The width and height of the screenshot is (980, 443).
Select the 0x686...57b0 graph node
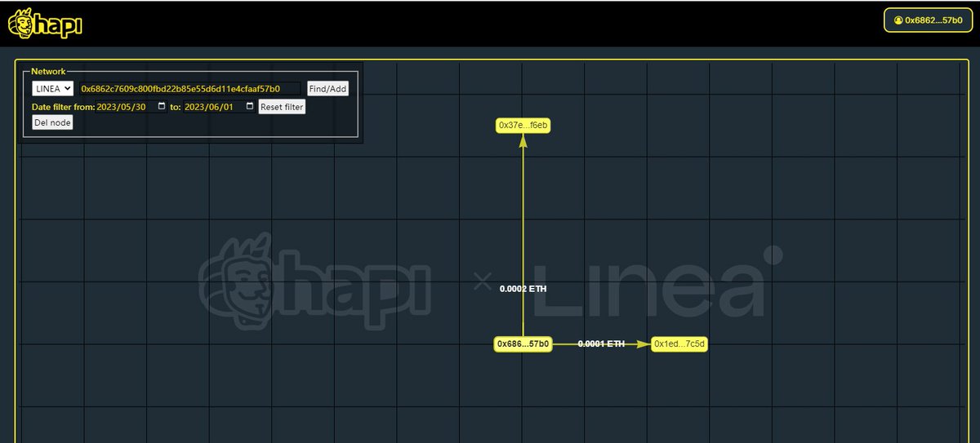523,344
